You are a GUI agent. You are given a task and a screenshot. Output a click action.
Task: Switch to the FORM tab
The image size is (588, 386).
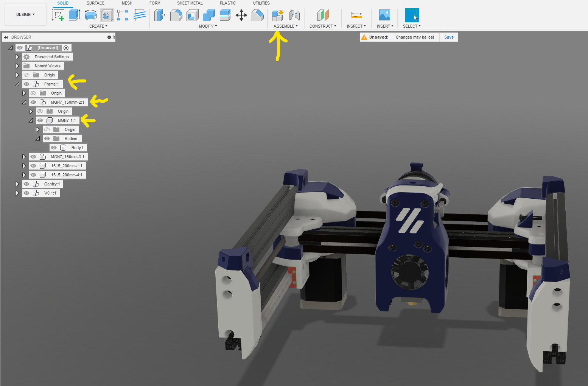click(155, 3)
